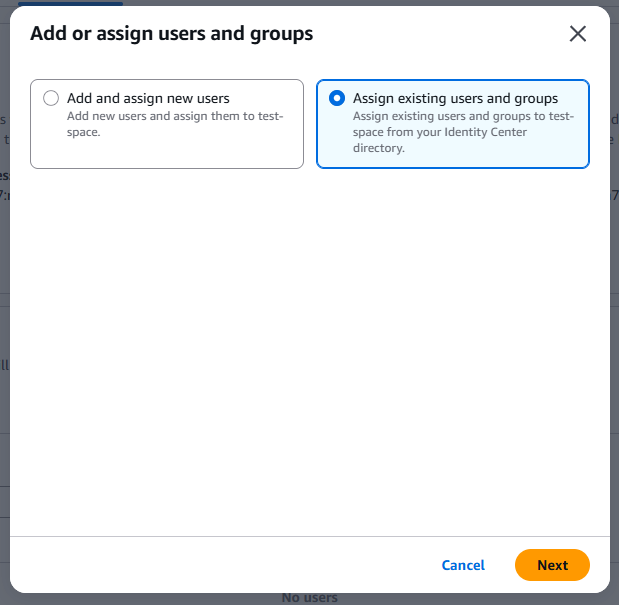This screenshot has width=619, height=605.
Task: Click the 'Add and assign new users' label
Action: coord(148,98)
